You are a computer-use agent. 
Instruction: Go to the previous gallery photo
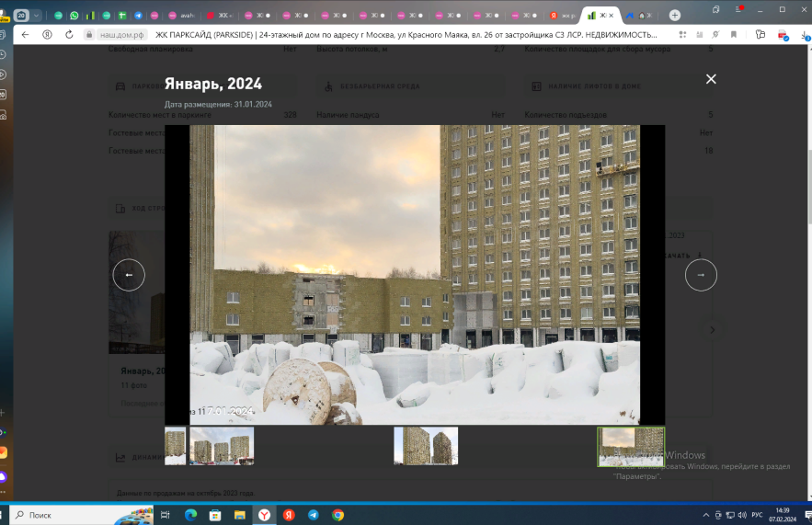129,275
